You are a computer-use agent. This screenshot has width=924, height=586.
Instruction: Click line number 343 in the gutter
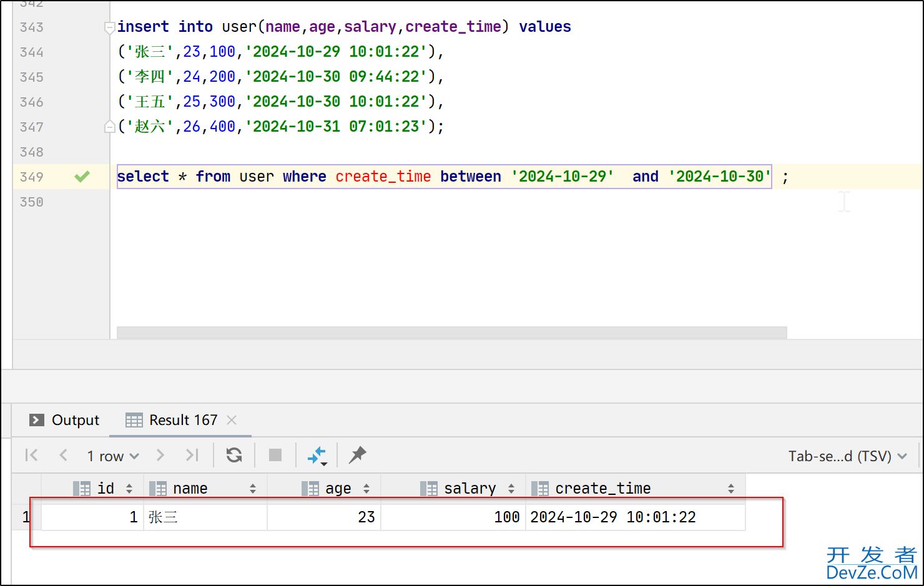[32, 27]
